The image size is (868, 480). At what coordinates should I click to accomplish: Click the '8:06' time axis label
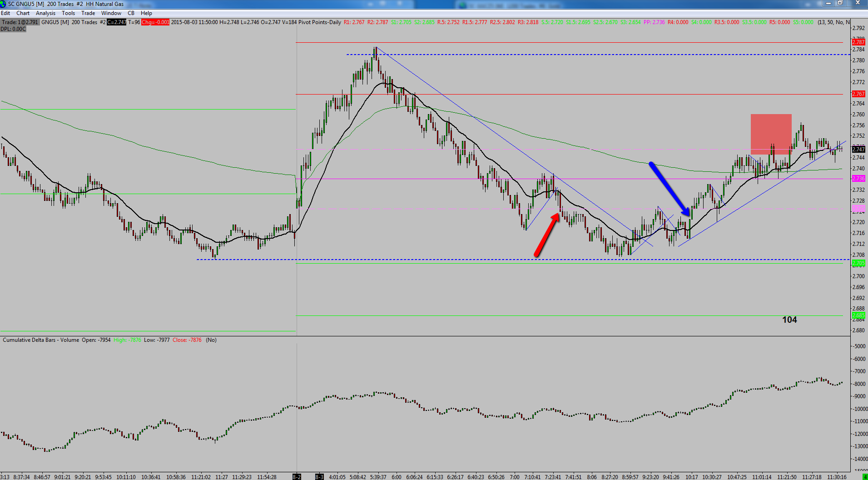[x=592, y=477]
